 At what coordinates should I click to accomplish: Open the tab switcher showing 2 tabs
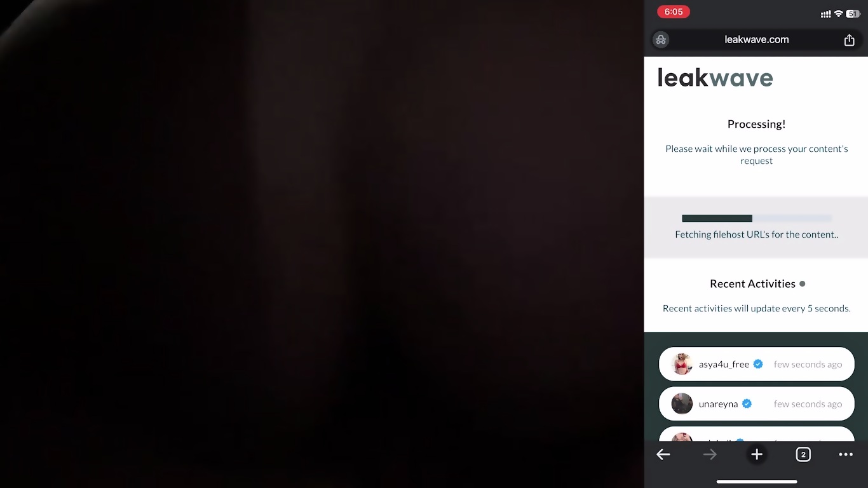tap(803, 454)
